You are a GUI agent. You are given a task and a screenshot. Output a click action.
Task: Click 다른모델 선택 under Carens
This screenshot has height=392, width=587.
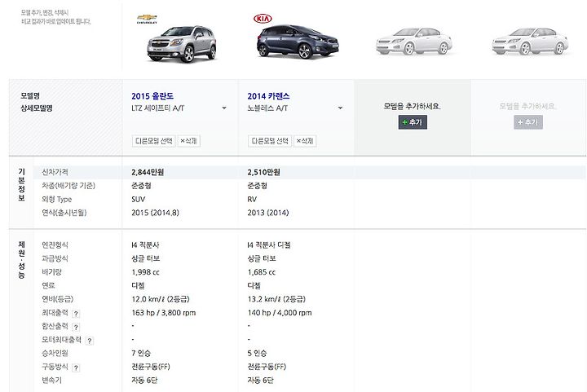click(270, 141)
